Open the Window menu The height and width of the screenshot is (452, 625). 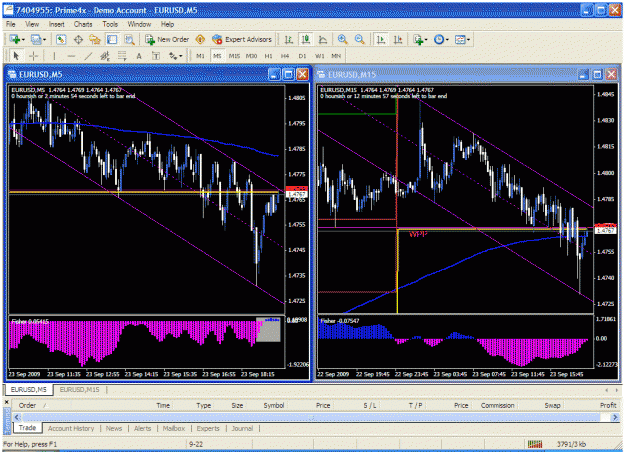pyautogui.click(x=139, y=24)
